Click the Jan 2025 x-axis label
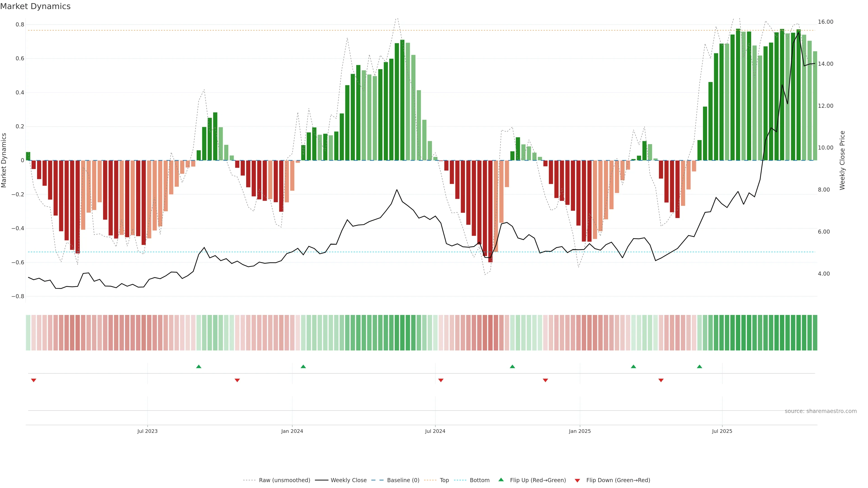The image size is (868, 488). 580,431
